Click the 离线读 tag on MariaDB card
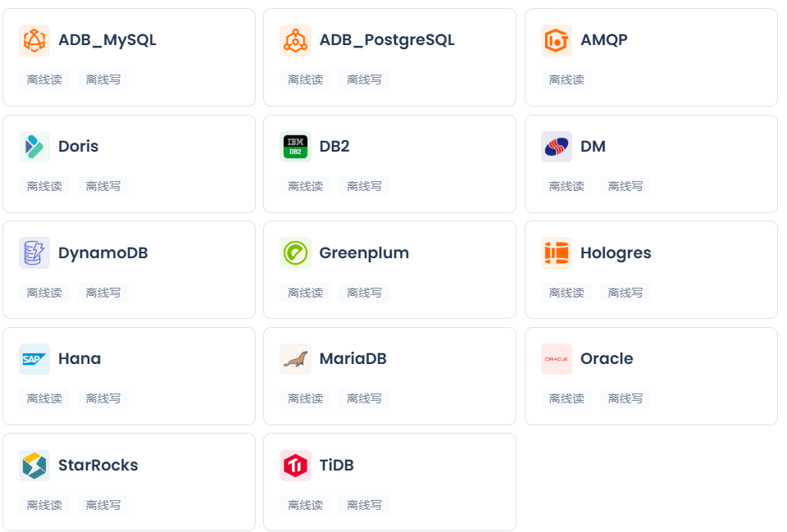This screenshot has height=532, width=787. (x=305, y=398)
